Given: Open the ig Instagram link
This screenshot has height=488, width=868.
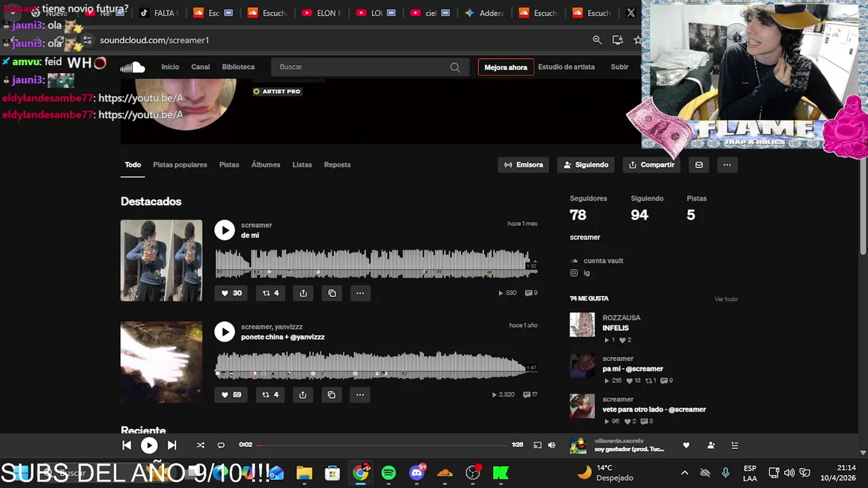Looking at the screenshot, I should pyautogui.click(x=587, y=273).
